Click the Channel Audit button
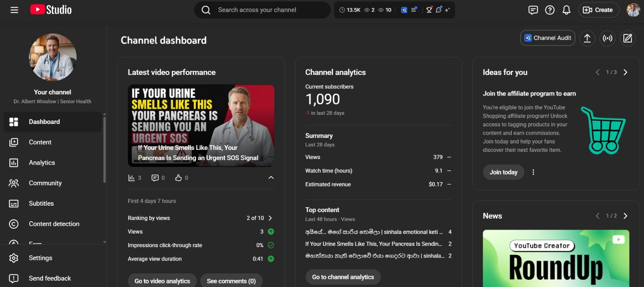This screenshot has width=644, height=287. pos(548,38)
